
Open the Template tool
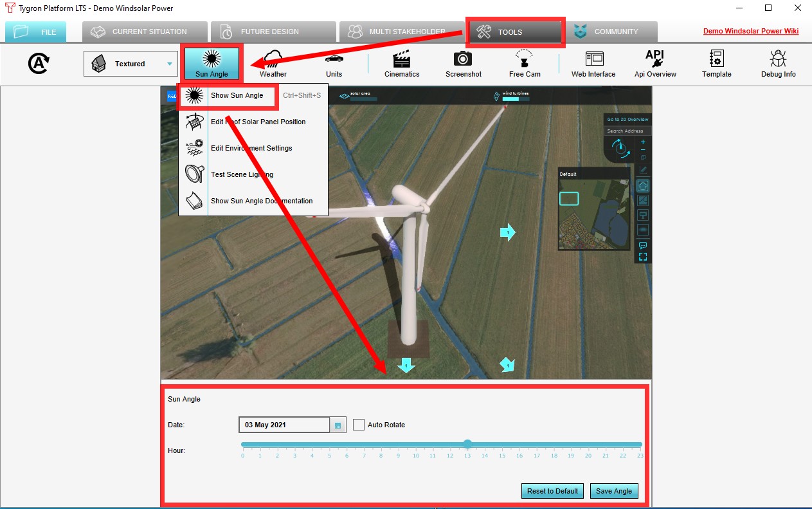click(x=716, y=64)
